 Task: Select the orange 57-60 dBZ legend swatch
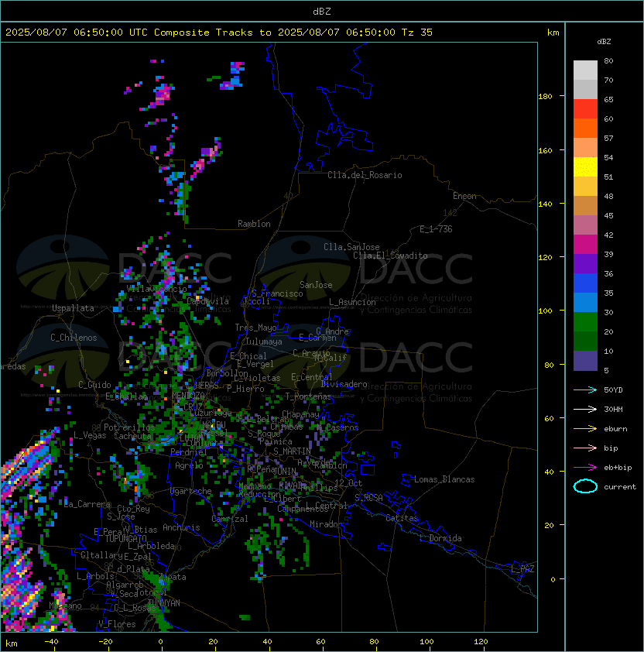click(x=585, y=129)
